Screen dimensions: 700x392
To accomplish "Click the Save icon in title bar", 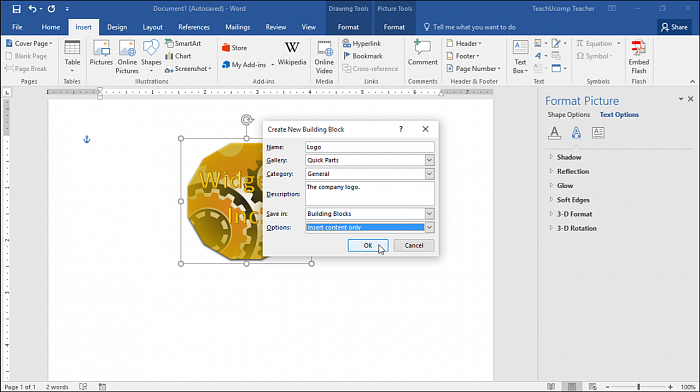I will [17, 8].
